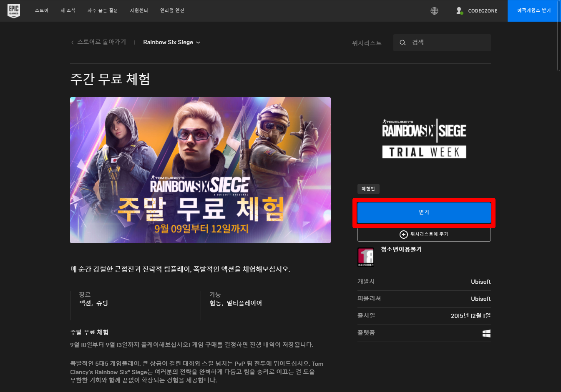
Task: Open 위시리스트 link
Action: click(367, 43)
